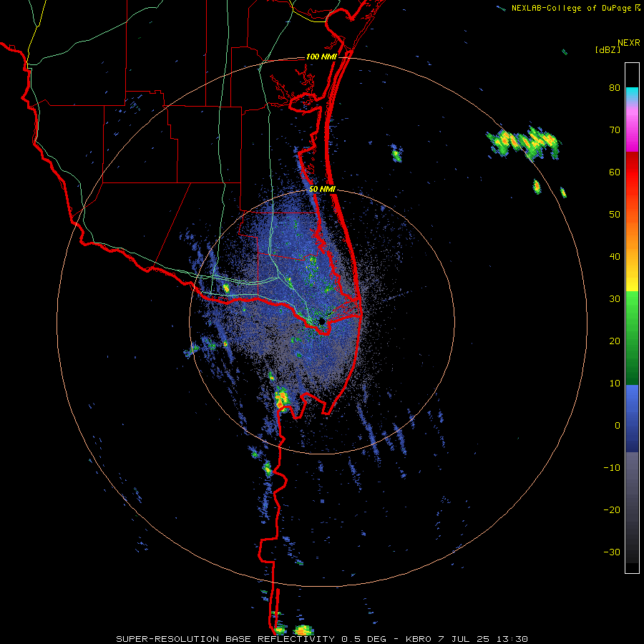Viewport: 644px width, 644px height.
Task: Click the 80 value on the dBZ scale
Action: tap(615, 88)
